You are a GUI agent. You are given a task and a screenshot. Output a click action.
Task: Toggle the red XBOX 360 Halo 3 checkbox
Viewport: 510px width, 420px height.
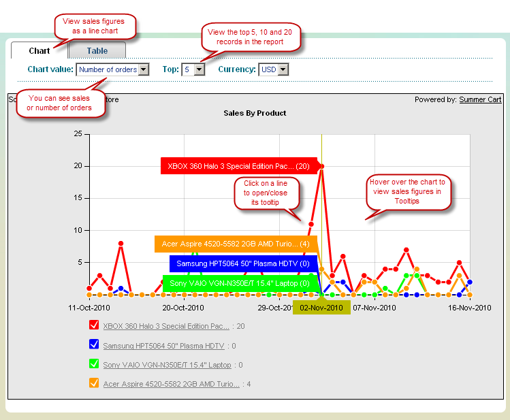click(x=94, y=325)
